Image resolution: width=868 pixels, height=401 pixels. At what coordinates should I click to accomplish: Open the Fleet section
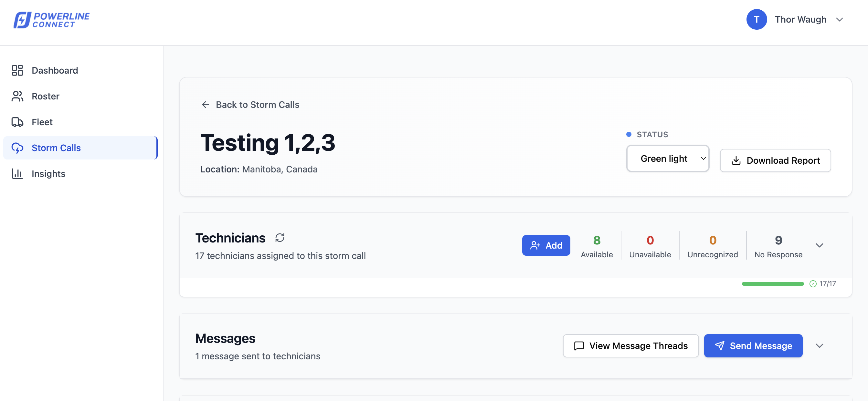(x=80, y=122)
